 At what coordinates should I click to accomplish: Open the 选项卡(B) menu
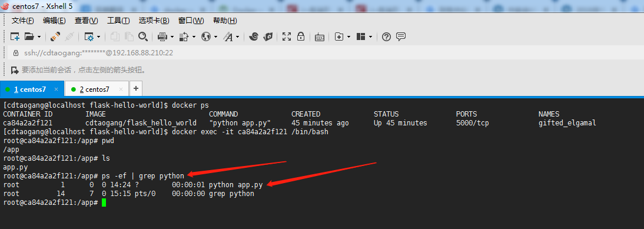tap(154, 21)
